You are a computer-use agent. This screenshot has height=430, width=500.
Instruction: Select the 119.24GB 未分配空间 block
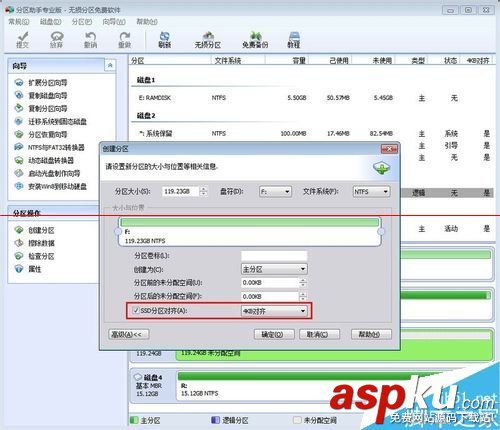pos(333,355)
